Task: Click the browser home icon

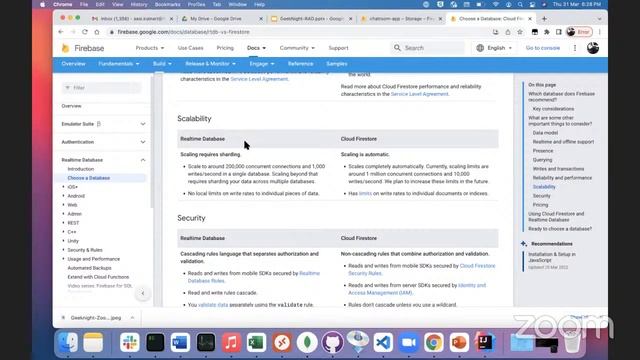Action: (x=97, y=32)
